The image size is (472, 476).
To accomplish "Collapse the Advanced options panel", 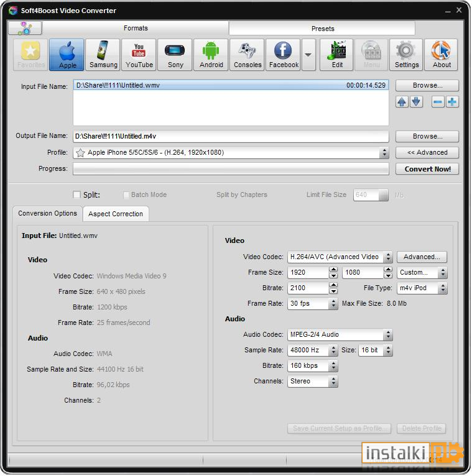I will tap(427, 152).
